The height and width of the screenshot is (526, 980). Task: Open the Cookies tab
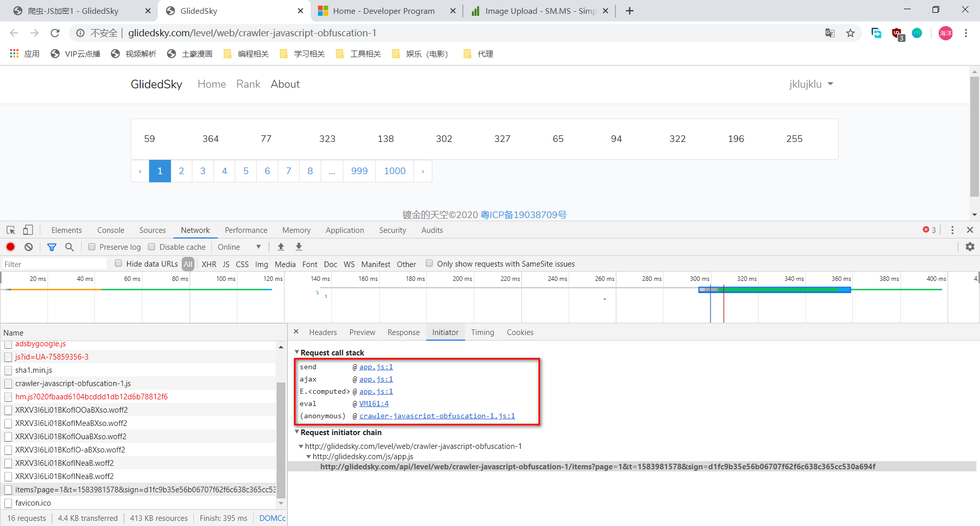520,332
